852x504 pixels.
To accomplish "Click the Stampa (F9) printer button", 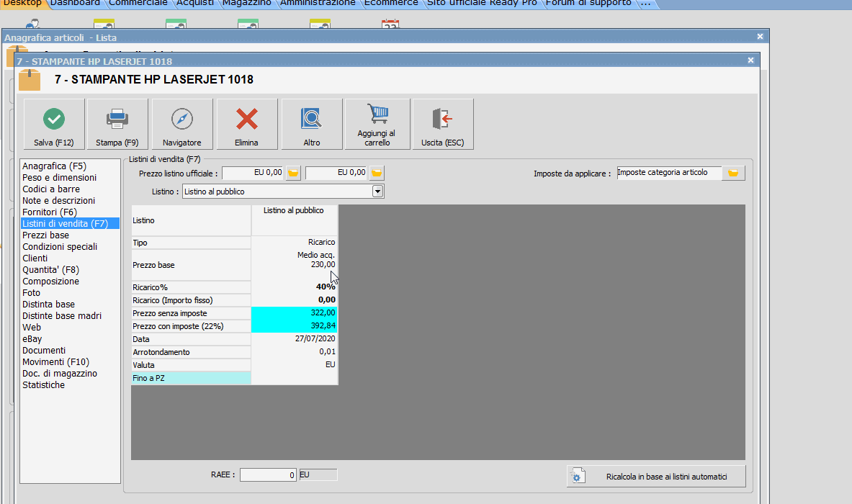I will tap(117, 124).
